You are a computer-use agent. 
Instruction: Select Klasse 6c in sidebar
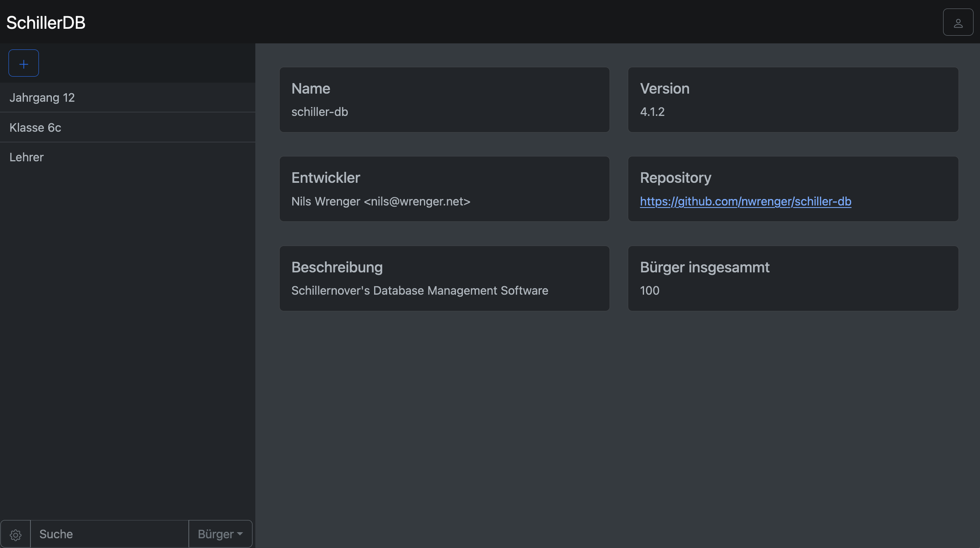[128, 127]
